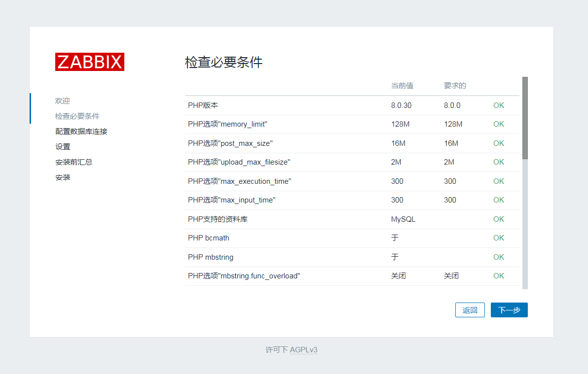588x374 pixels.
Task: Click required value 关闭 for mbstring.func_overload
Action: [x=451, y=276]
